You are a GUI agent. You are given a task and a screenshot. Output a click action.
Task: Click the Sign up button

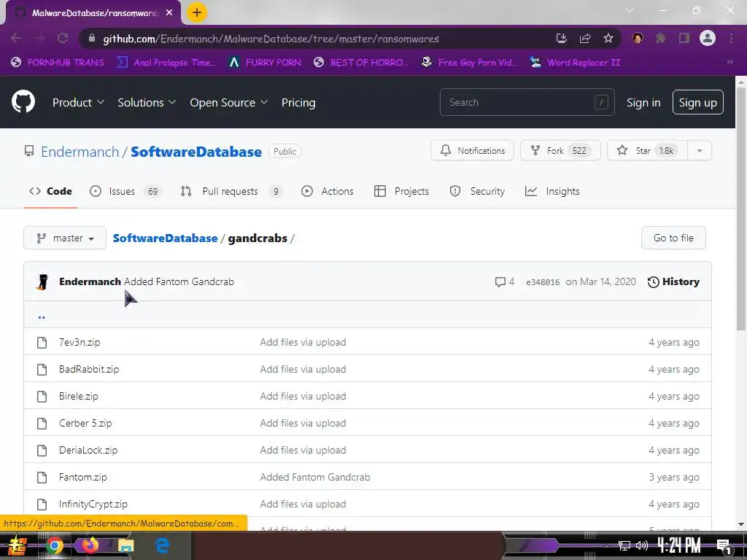tap(697, 102)
